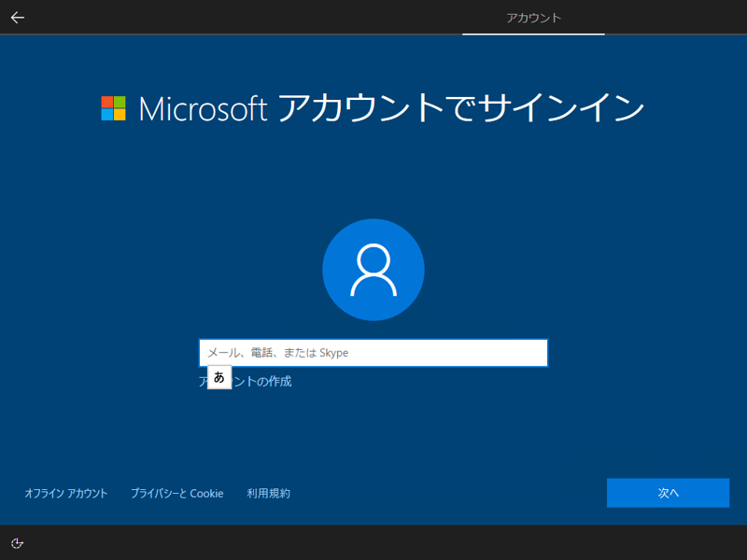The width and height of the screenshot is (747, 560).
Task: Open プライバシーと Cookie link
Action: [177, 494]
